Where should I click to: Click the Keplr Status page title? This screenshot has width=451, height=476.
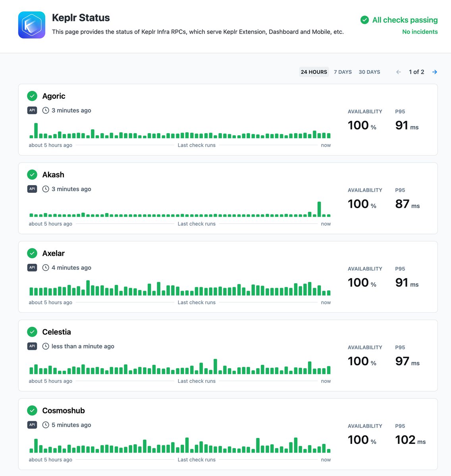coord(81,18)
